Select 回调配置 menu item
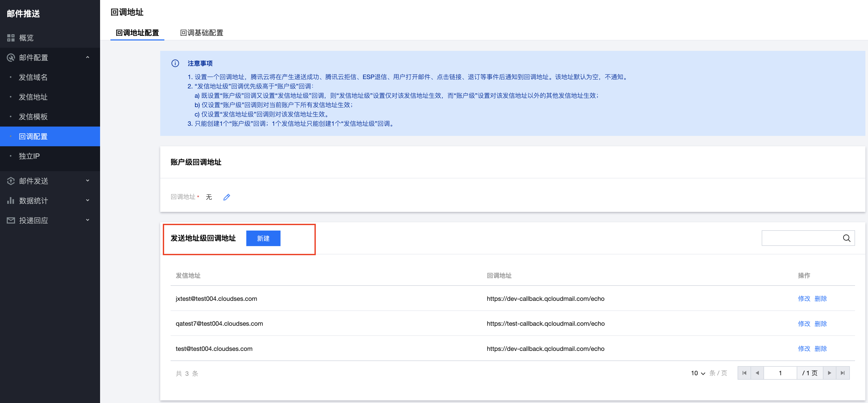This screenshot has width=868, height=403. click(x=50, y=136)
